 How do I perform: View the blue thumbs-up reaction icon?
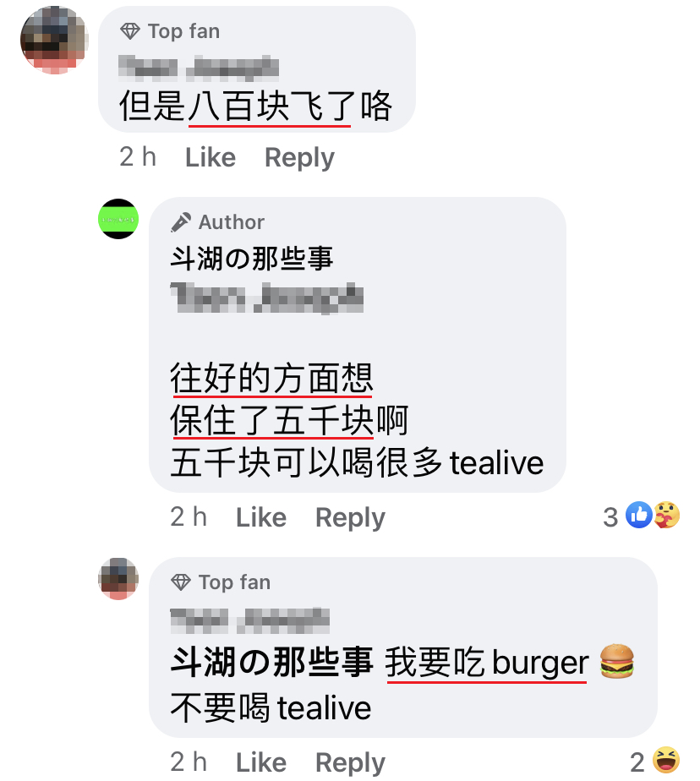click(x=639, y=515)
